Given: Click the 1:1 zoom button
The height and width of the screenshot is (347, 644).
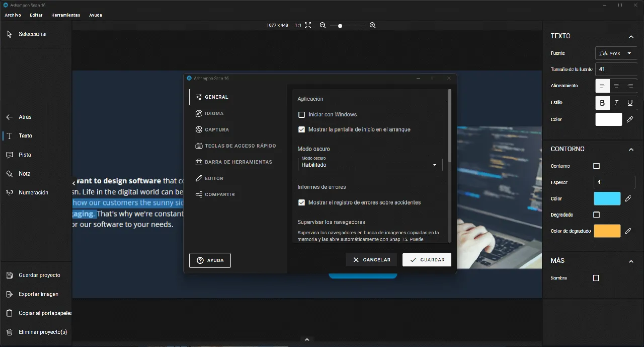Looking at the screenshot, I should pos(298,25).
